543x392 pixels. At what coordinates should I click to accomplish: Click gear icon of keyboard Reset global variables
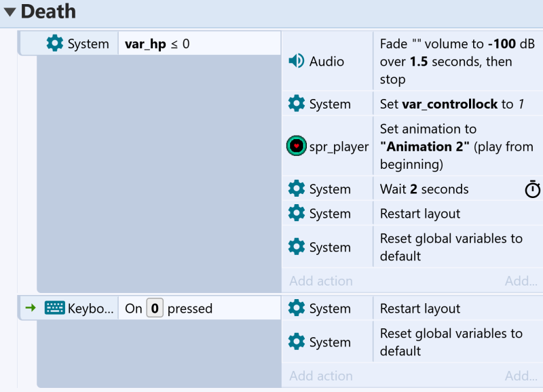(x=297, y=342)
